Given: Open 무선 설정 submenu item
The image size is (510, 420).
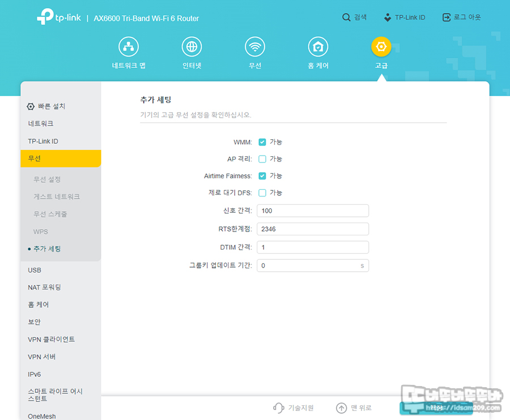Looking at the screenshot, I should click(47, 179).
